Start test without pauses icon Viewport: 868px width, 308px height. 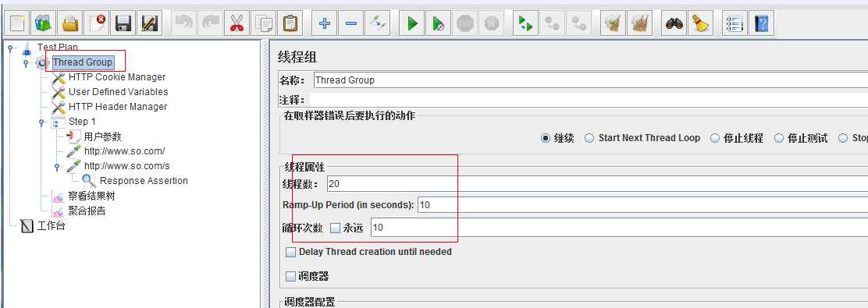(439, 23)
